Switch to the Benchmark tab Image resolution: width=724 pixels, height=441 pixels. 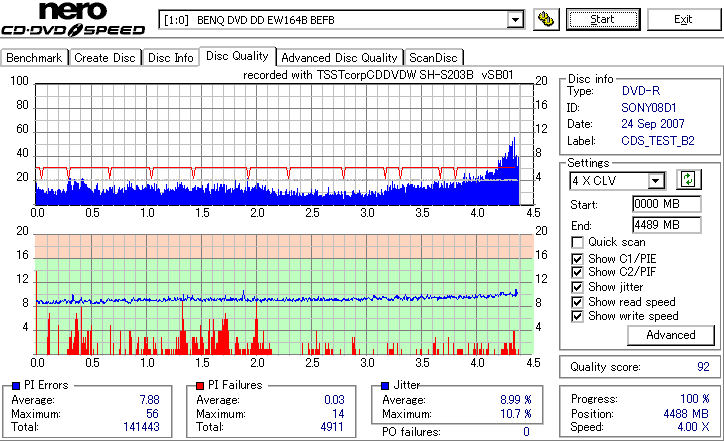34,58
